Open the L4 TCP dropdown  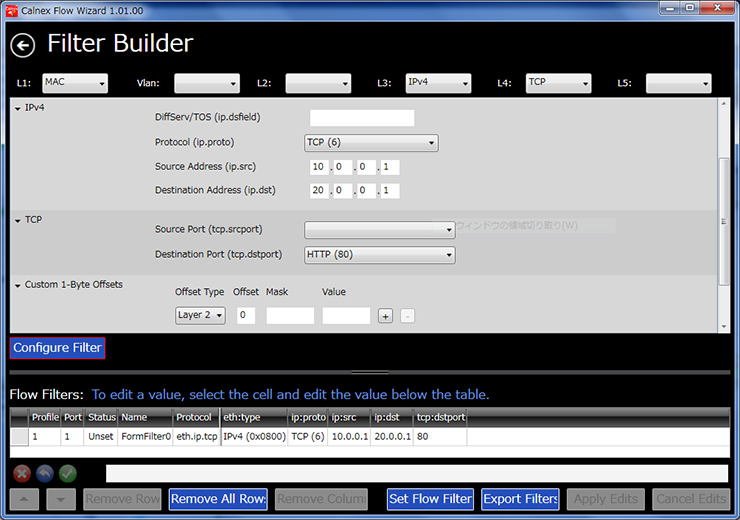pyautogui.click(x=558, y=83)
